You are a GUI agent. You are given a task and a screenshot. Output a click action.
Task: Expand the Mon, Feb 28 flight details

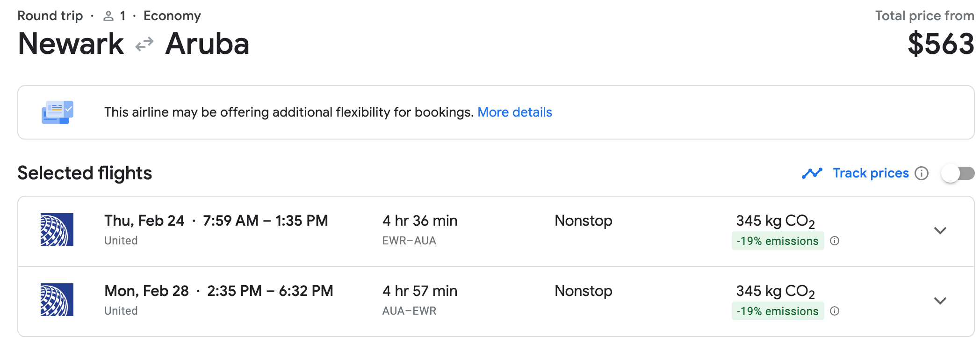[940, 301]
